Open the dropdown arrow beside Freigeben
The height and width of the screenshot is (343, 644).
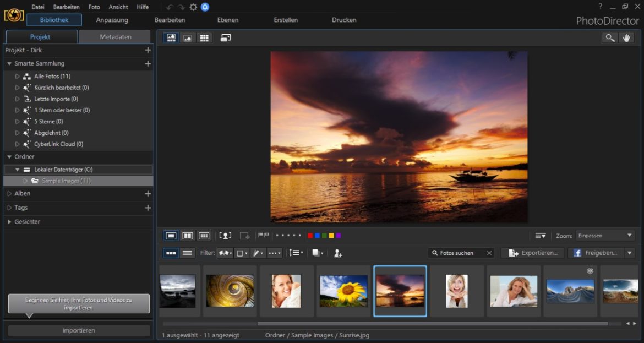point(630,253)
